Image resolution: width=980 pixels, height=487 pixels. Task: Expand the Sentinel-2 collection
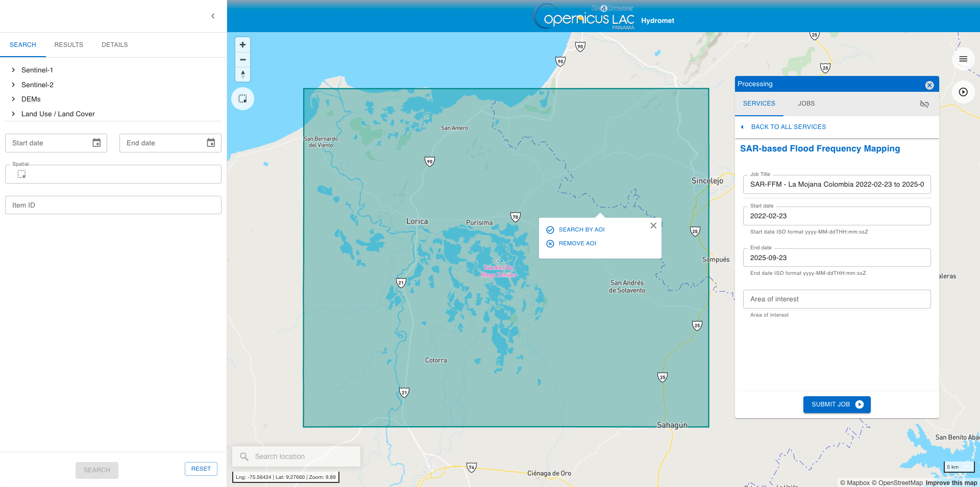coord(13,85)
